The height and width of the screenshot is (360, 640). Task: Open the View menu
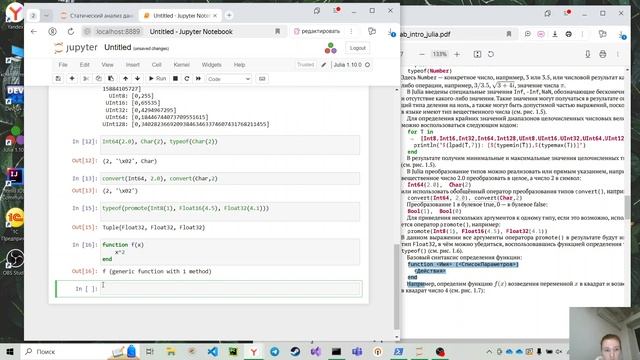pyautogui.click(x=107, y=65)
